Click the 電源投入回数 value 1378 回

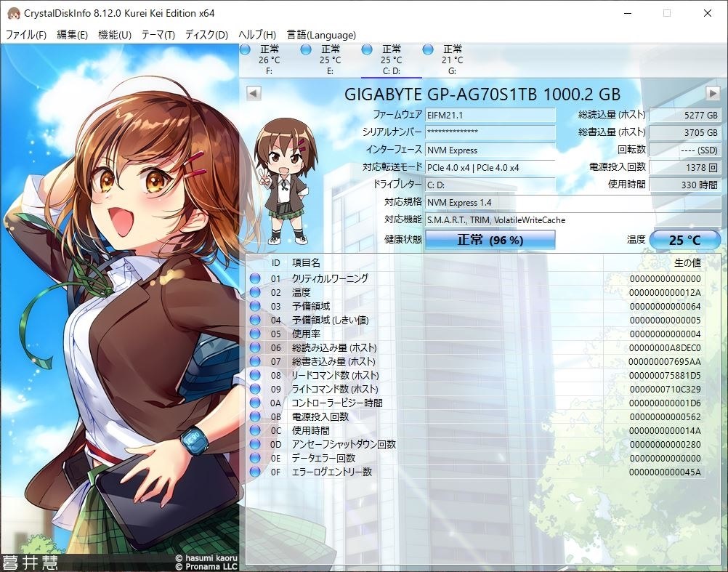click(685, 167)
